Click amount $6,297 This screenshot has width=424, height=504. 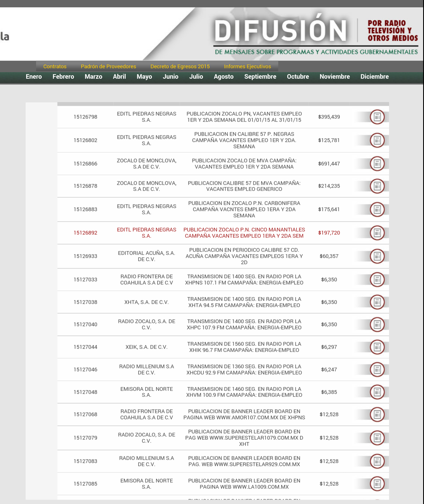pyautogui.click(x=329, y=347)
